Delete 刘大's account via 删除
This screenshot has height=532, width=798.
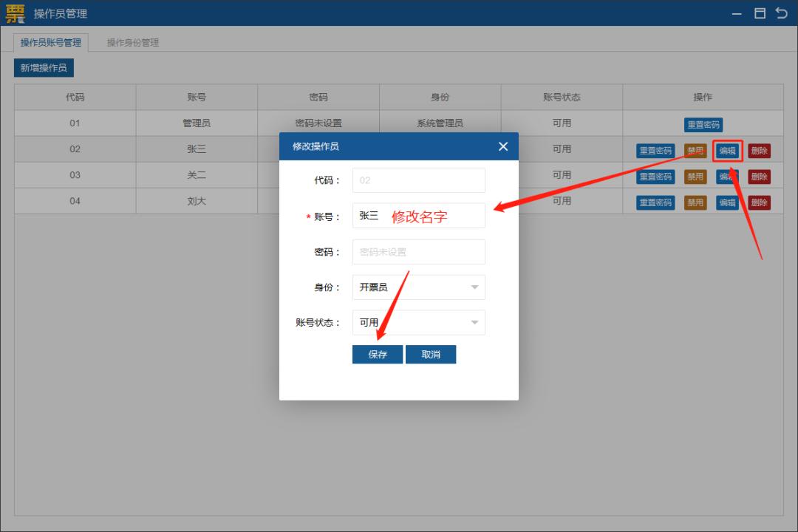pyautogui.click(x=759, y=202)
